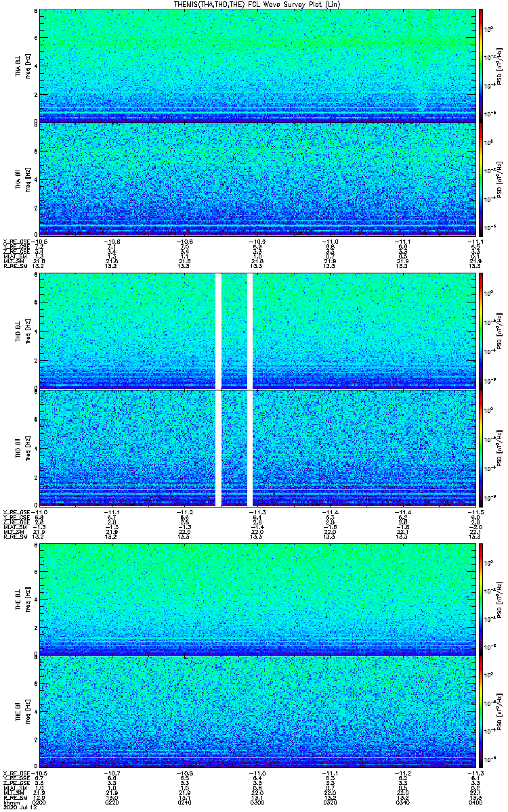The width and height of the screenshot is (508, 812).
Task: Click the THE B-perpendicular axis label
Action: [x=19, y=599]
